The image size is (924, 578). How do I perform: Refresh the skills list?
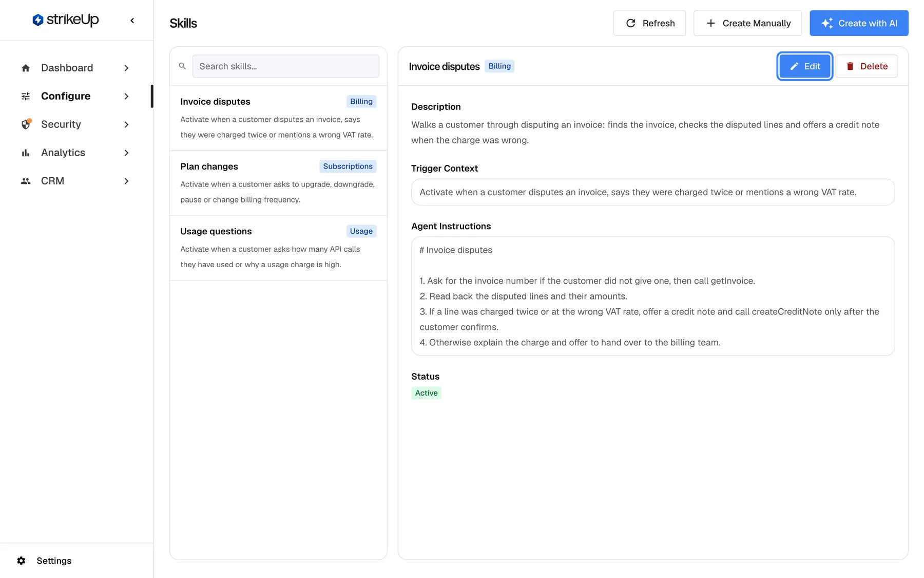point(649,23)
